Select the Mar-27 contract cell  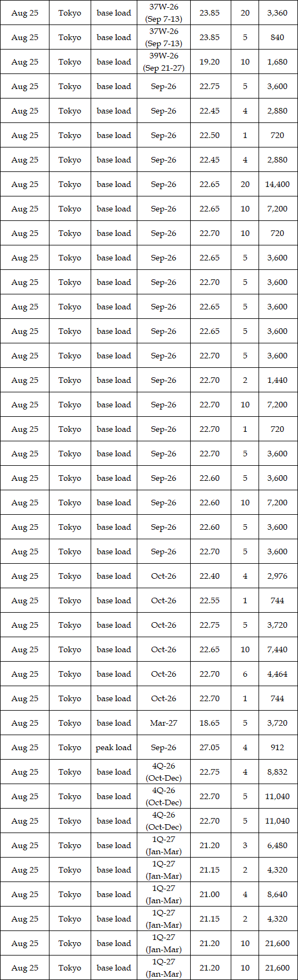pos(163,723)
